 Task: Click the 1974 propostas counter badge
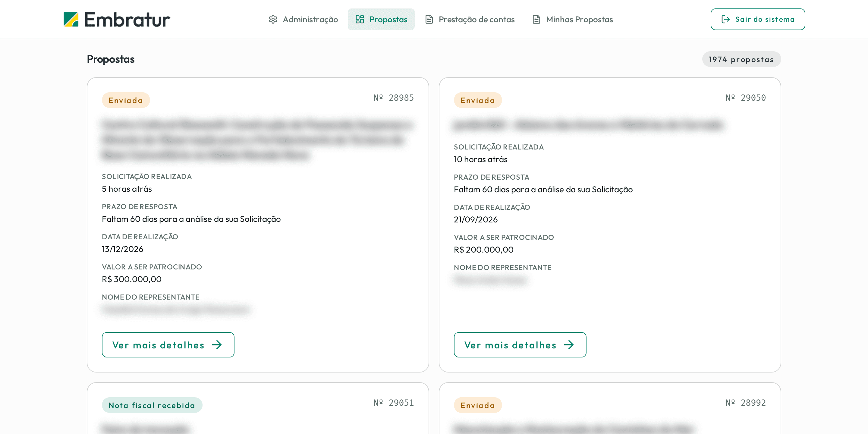(x=741, y=59)
